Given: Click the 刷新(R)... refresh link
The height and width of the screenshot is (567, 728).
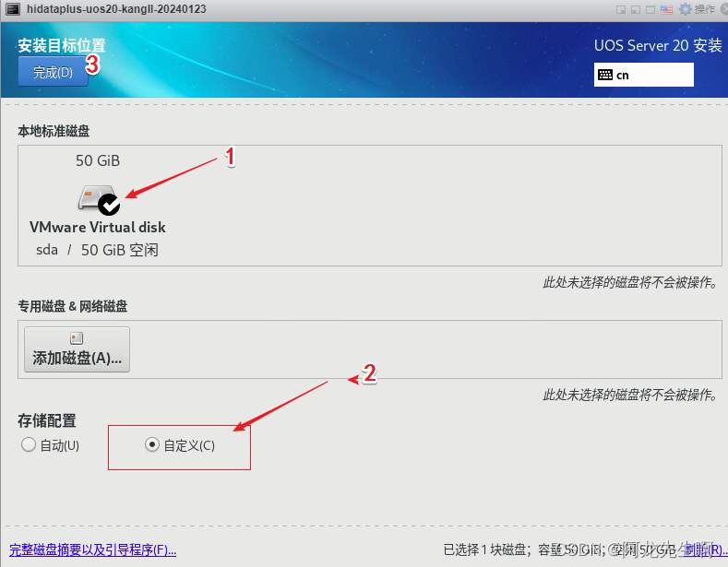Looking at the screenshot, I should (706, 549).
